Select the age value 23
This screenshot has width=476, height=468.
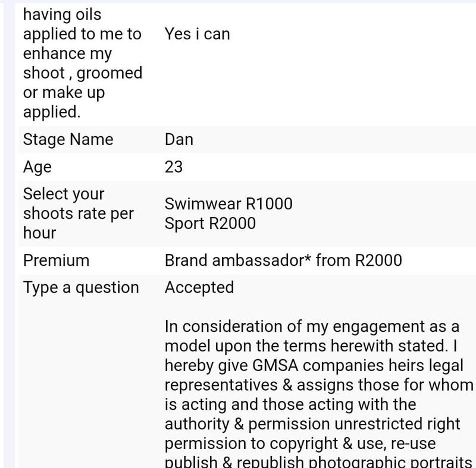[174, 167]
